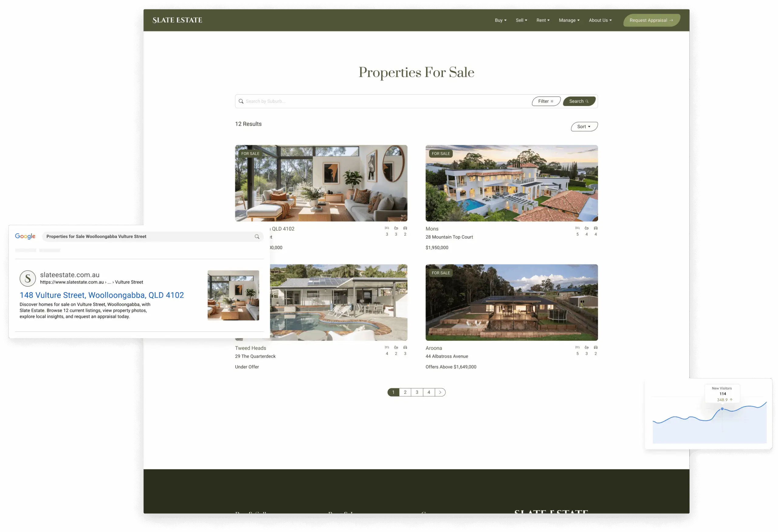Go to results page 4

(429, 393)
